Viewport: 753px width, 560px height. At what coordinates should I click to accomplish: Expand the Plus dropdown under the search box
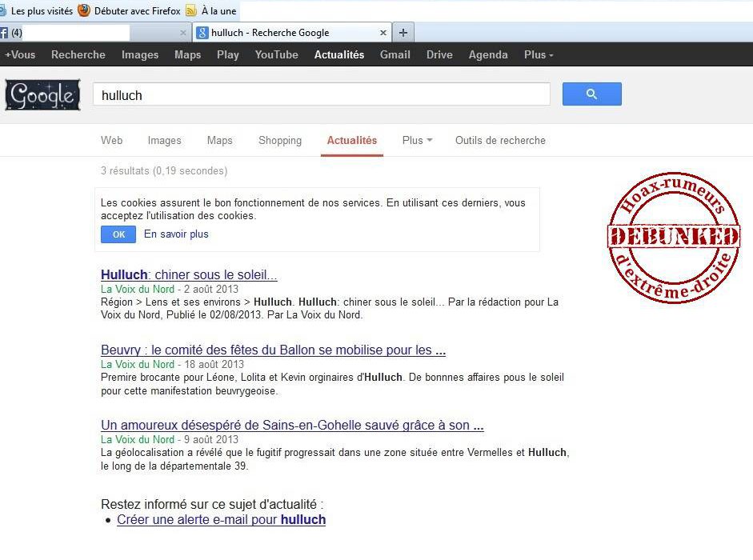click(418, 140)
